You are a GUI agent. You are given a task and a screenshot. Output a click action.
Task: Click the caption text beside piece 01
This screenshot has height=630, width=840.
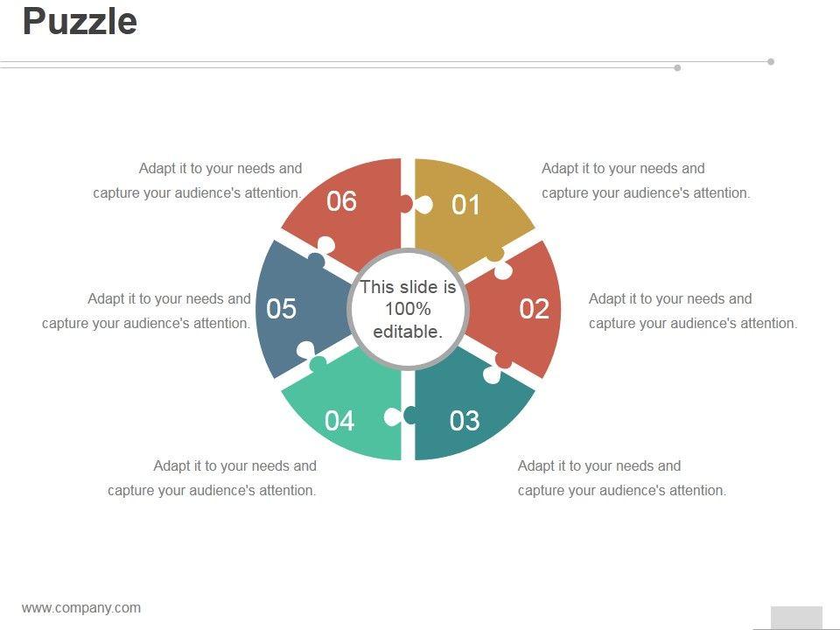click(x=645, y=180)
